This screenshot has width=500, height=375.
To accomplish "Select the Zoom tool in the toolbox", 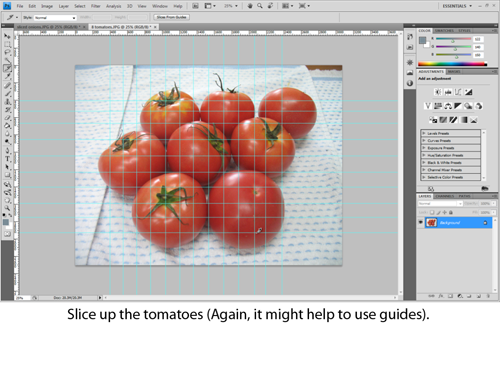I will 7,208.
